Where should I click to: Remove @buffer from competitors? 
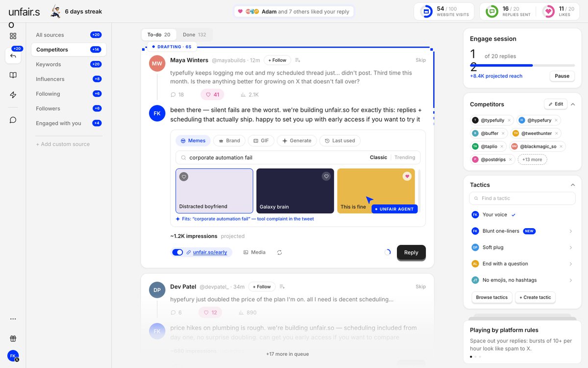(x=503, y=133)
